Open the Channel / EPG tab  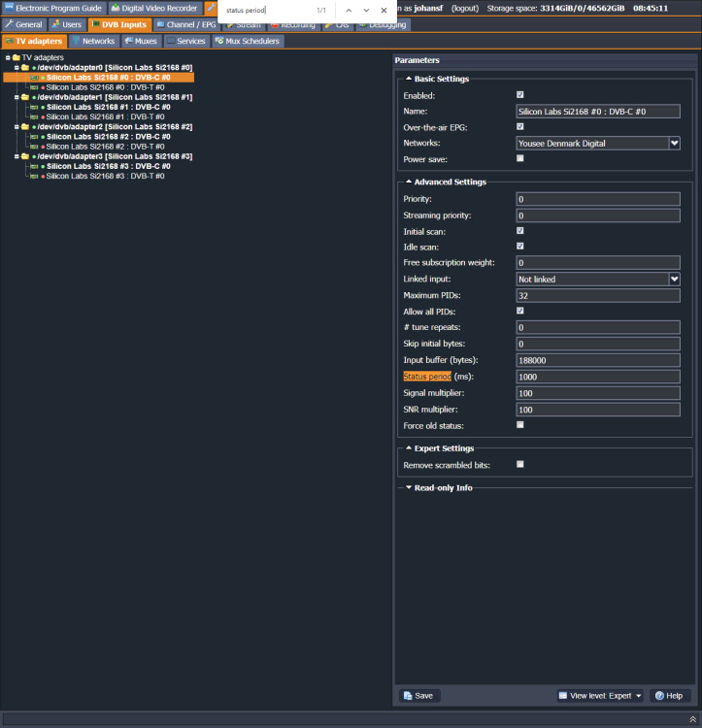click(186, 24)
